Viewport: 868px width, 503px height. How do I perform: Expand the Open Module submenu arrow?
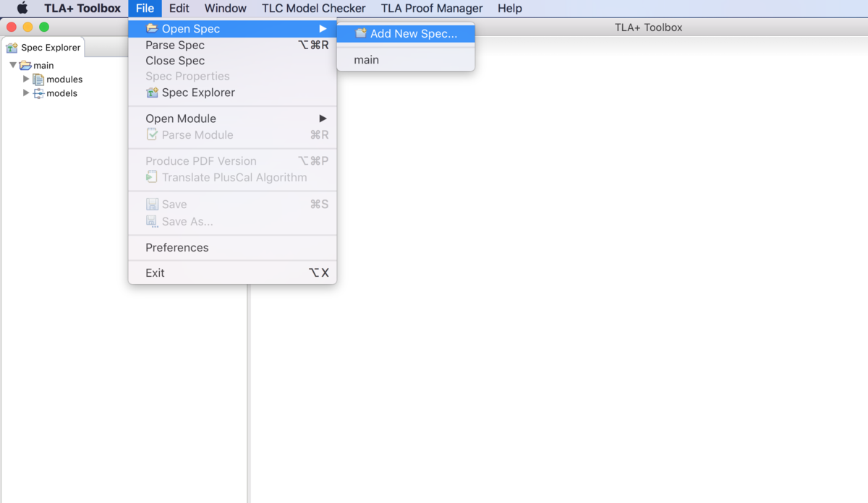[323, 119]
